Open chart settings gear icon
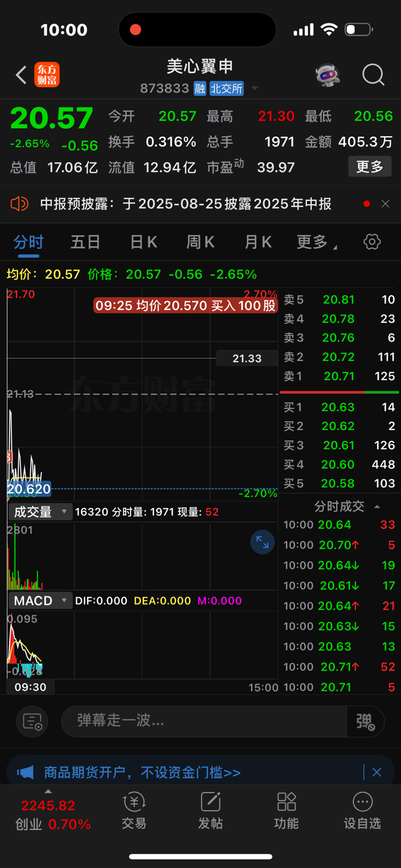The height and width of the screenshot is (868, 401). point(372,242)
